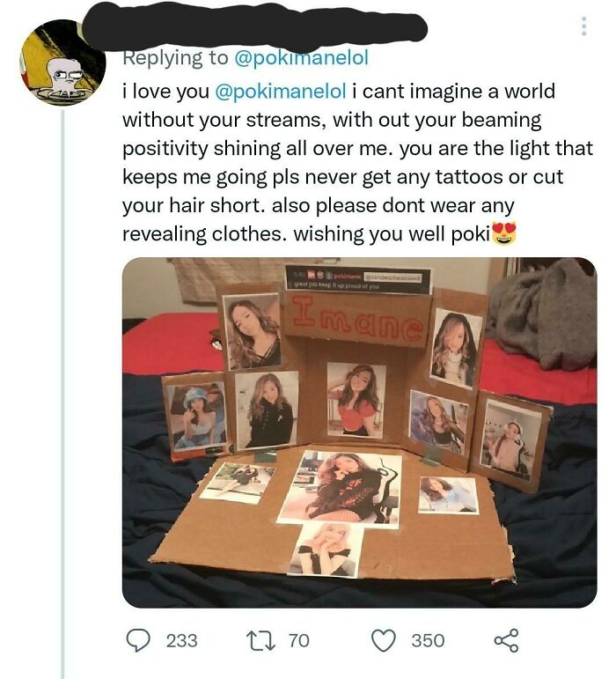
Task: Click the 350 likes count
Action: [428, 640]
